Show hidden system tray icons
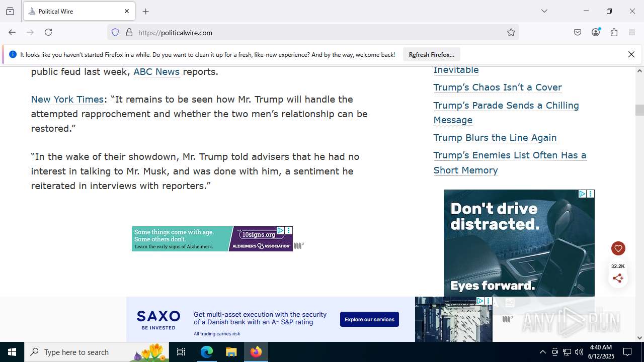 click(542, 352)
